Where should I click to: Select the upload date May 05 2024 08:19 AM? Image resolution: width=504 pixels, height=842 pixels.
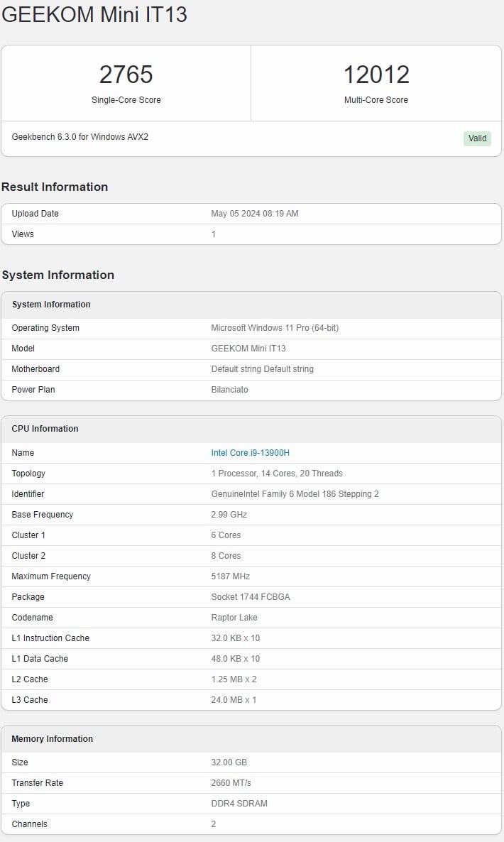point(254,214)
